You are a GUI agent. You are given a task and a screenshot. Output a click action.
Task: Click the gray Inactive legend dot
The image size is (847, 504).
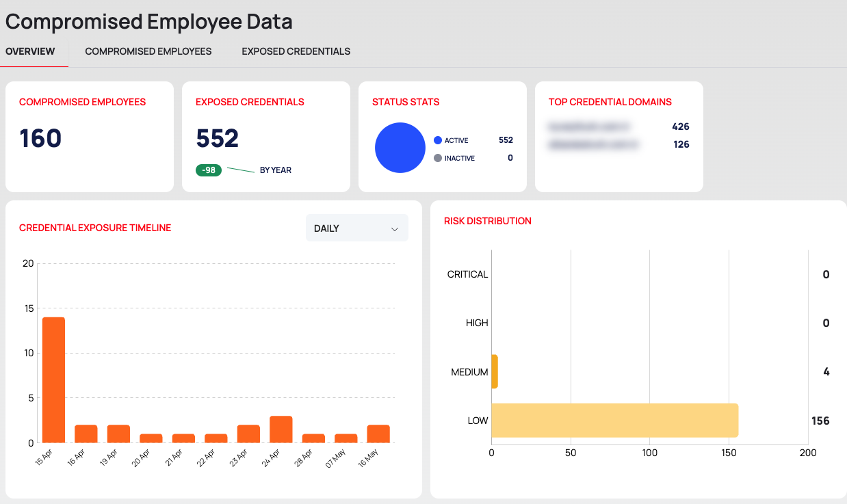[x=438, y=158]
